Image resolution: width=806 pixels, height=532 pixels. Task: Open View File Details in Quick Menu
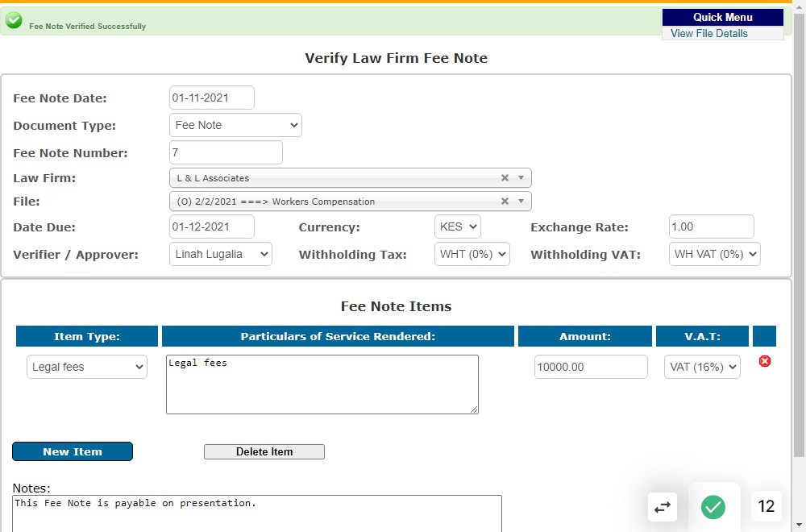(x=708, y=33)
